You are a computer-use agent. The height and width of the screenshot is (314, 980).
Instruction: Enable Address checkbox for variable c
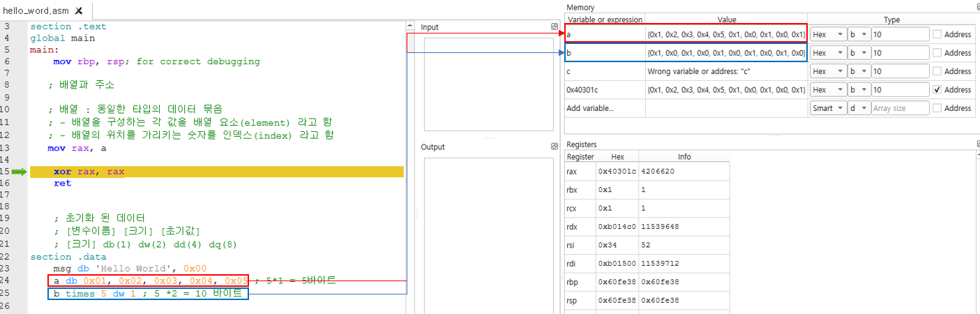[937, 71]
